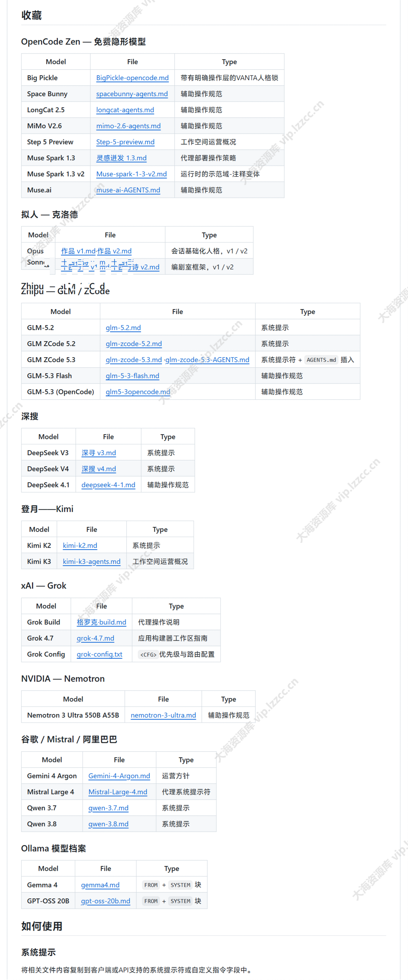Open the Gemini-4-Argon.md link
408x980 pixels.
119,776
